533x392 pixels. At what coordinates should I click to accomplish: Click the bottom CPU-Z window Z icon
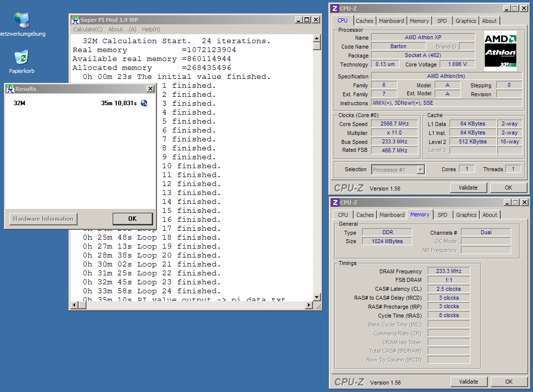pos(335,202)
